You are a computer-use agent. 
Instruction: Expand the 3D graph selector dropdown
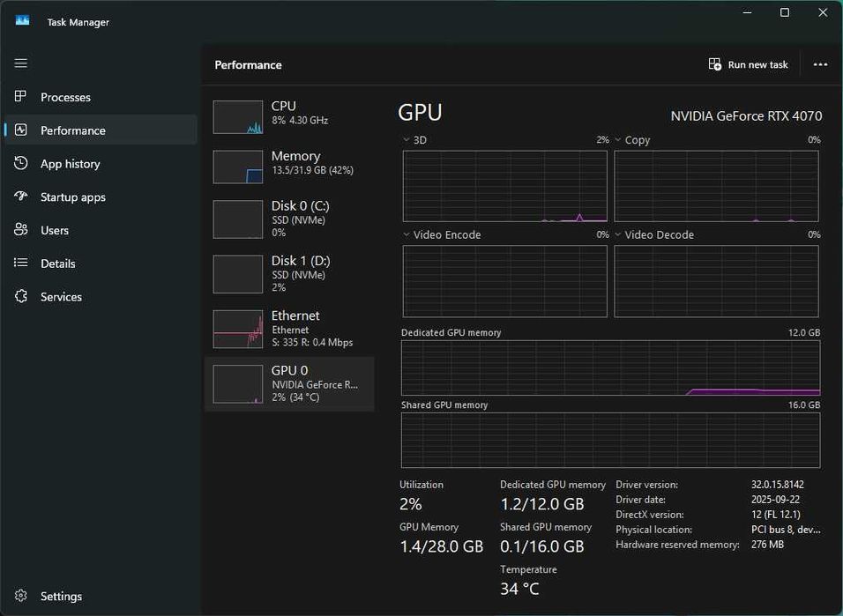click(407, 140)
